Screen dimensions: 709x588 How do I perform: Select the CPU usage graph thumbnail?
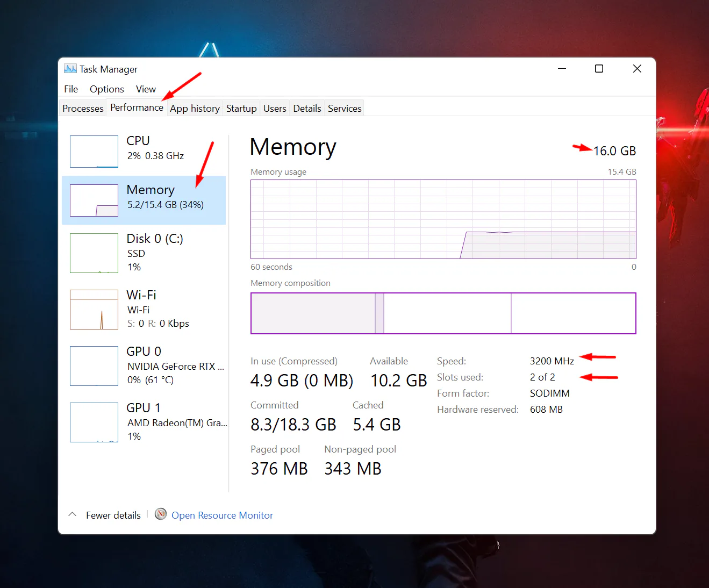coord(94,152)
